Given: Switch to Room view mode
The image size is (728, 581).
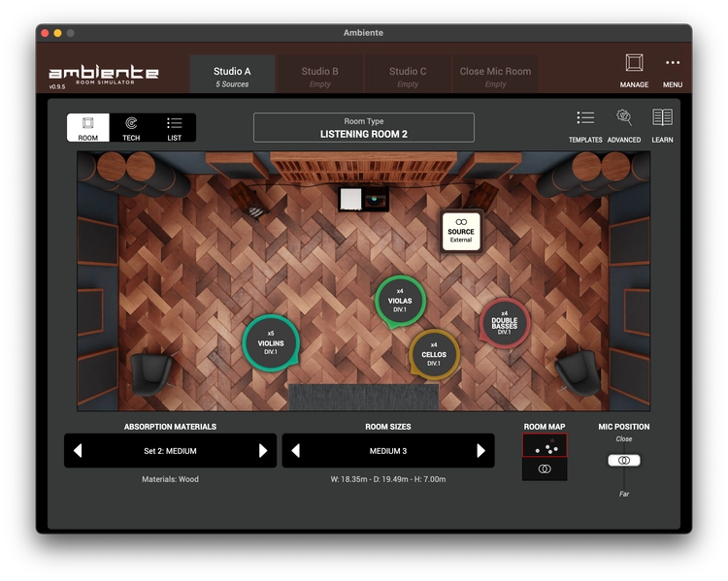Looking at the screenshot, I should 88,128.
